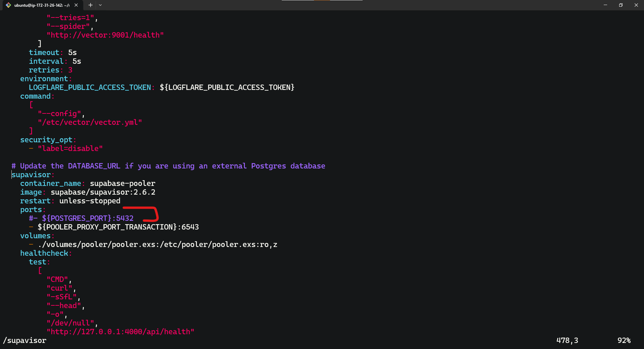The image size is (644, 349).
Task: Click the line "interval: 5s"
Action: (55, 61)
